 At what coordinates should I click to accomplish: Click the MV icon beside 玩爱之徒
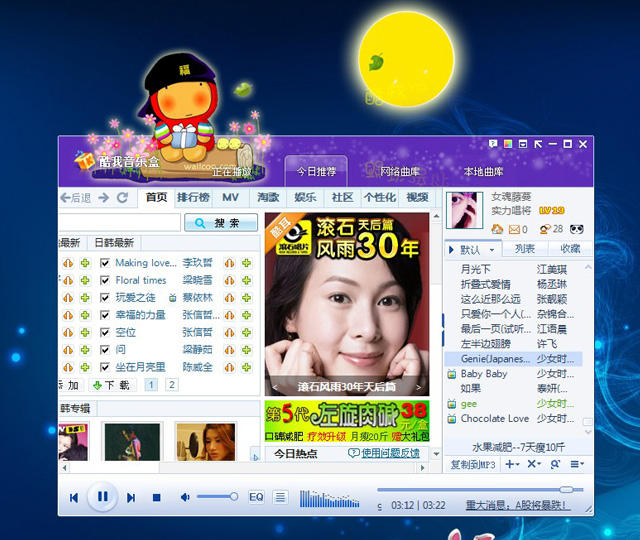[x=173, y=298]
